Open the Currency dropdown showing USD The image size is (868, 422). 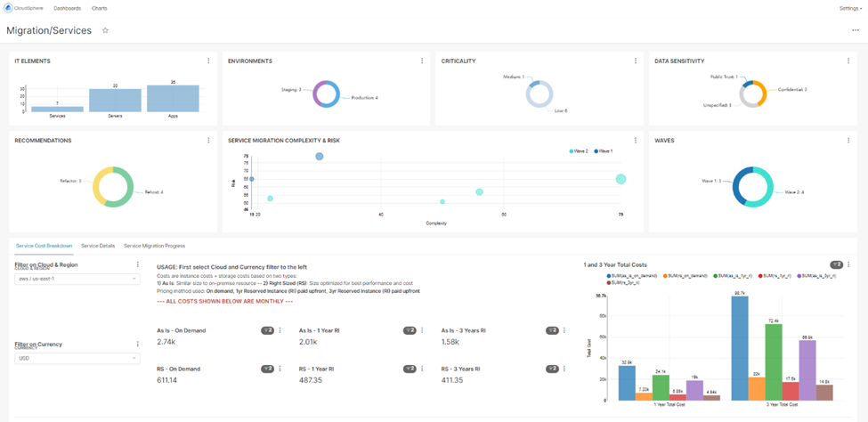pyautogui.click(x=77, y=358)
